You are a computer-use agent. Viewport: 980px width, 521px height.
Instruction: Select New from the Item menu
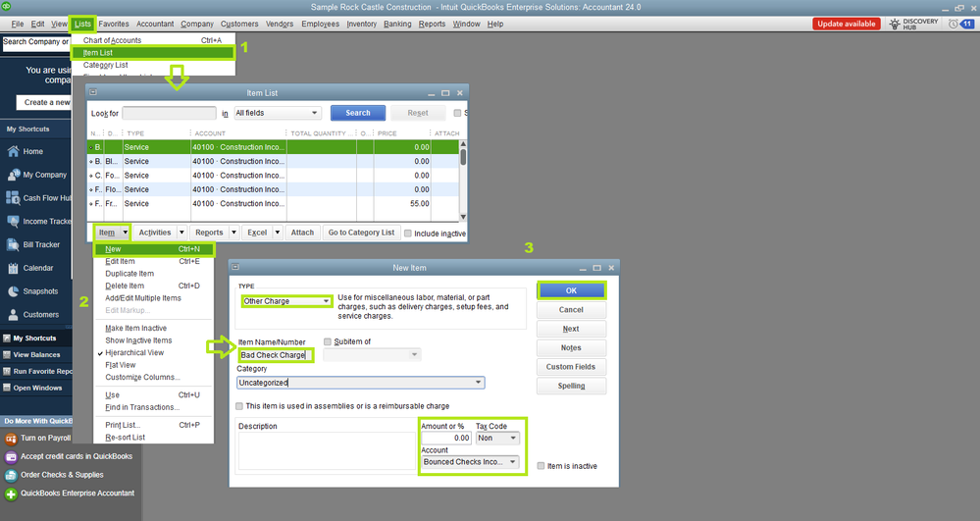[153, 249]
